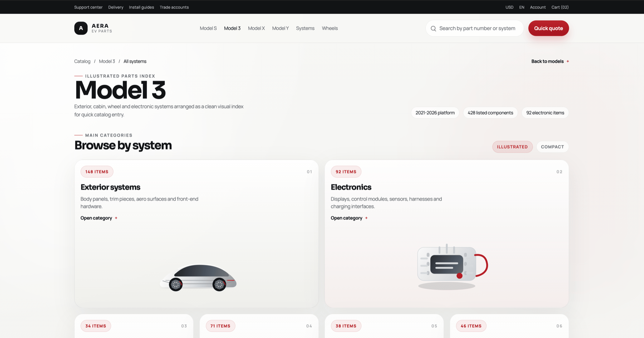Click the AERA EV PARTS wordmark
The image size is (644, 338).
pos(102,28)
